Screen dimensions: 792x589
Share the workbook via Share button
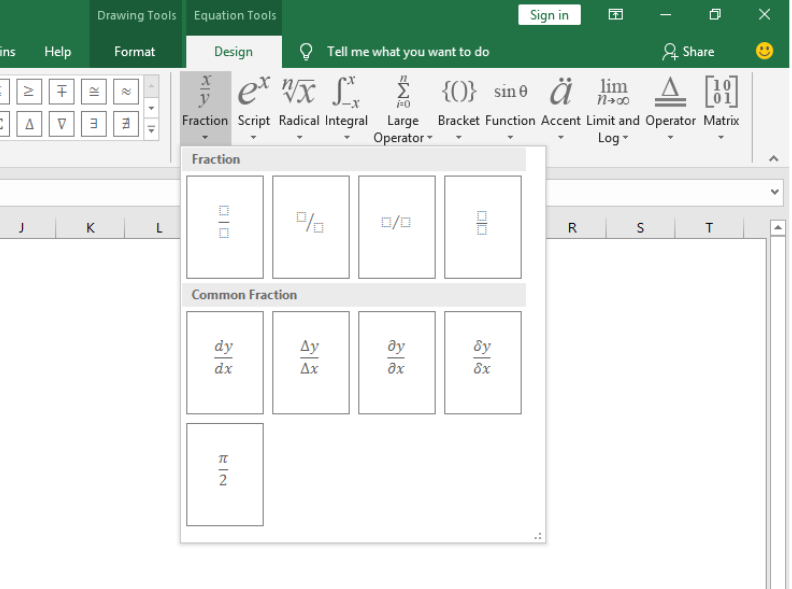pyautogui.click(x=688, y=52)
